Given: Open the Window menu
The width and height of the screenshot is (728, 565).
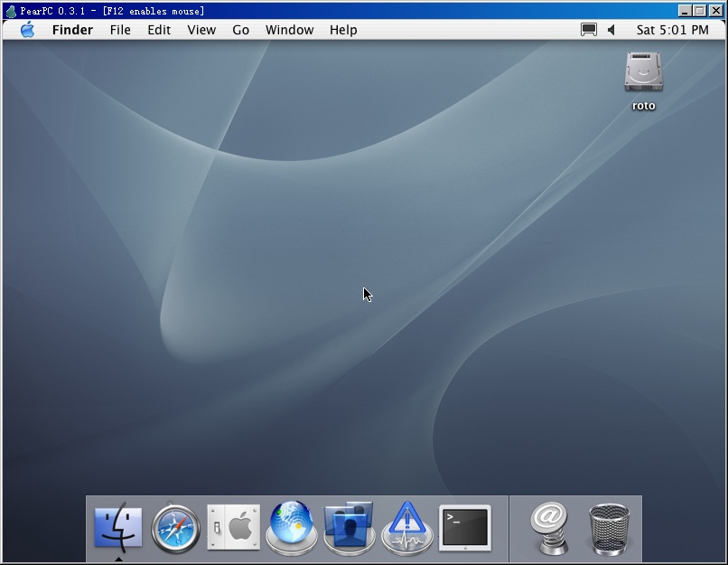Looking at the screenshot, I should (x=289, y=30).
